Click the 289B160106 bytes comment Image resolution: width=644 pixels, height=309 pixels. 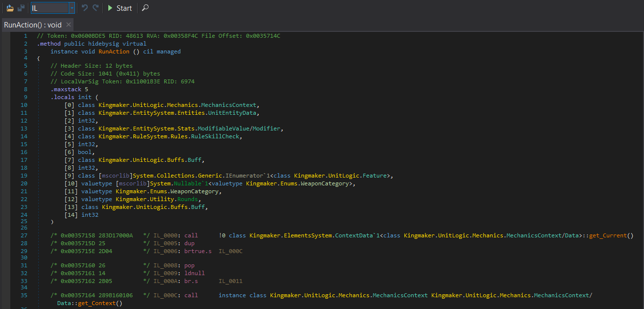pos(116,295)
